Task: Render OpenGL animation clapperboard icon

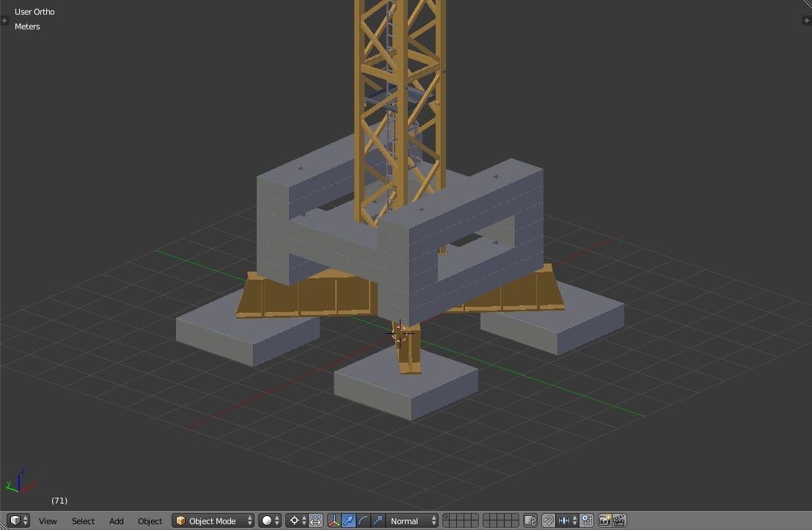Action: (619, 520)
